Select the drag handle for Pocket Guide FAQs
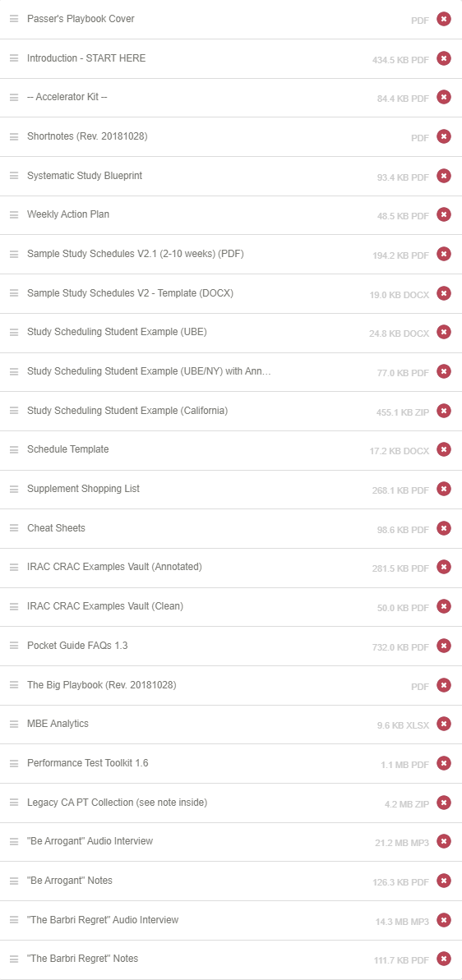 tap(14, 646)
